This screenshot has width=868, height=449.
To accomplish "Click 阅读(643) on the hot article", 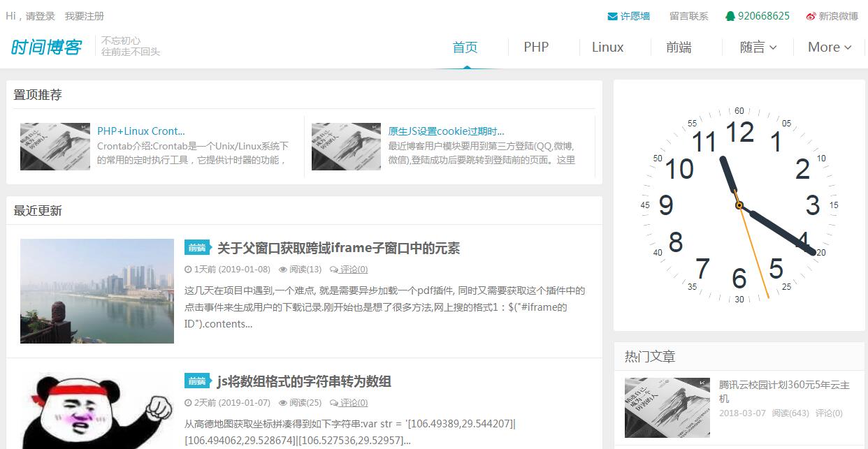I will tap(790, 413).
